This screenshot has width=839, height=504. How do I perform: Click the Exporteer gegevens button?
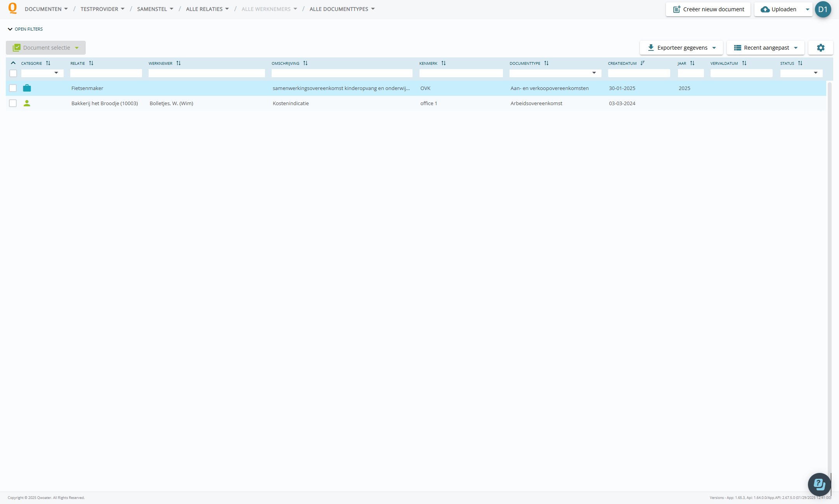681,48
